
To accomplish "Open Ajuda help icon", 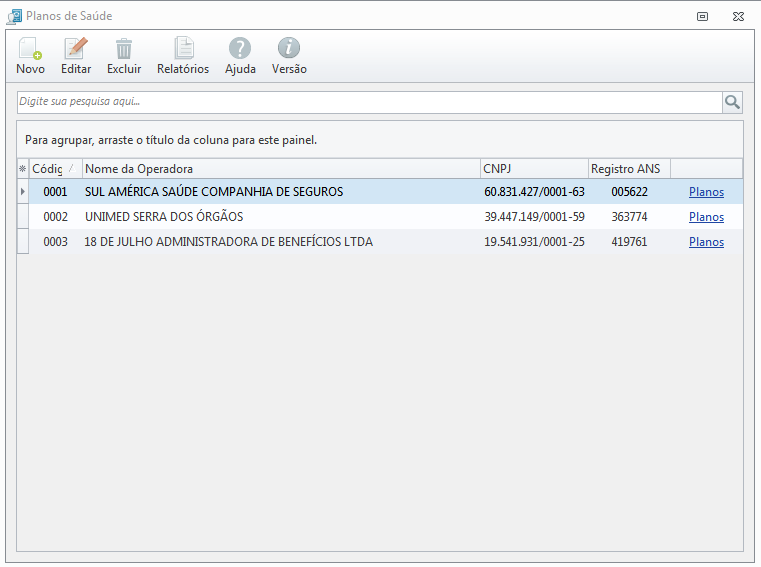I will click(240, 48).
